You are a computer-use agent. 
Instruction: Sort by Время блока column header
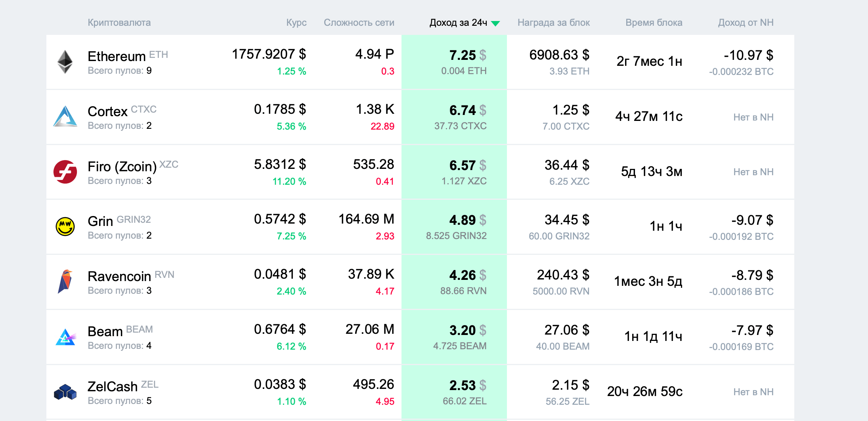click(x=654, y=23)
